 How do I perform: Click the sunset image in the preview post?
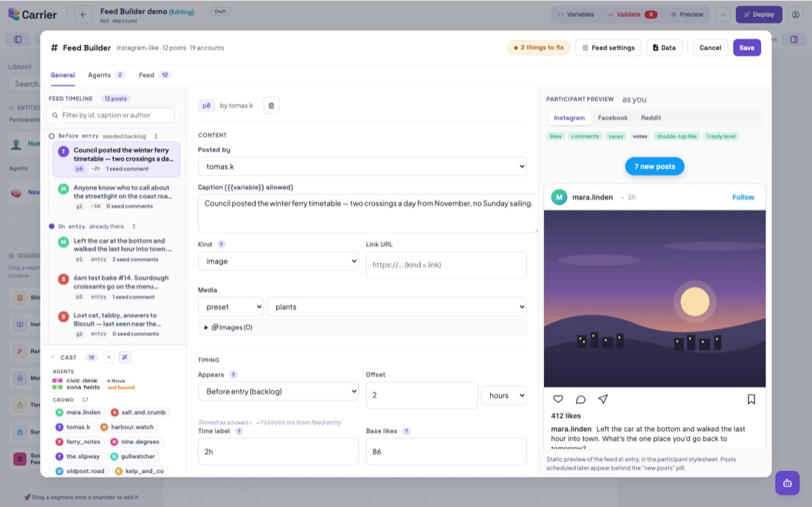pyautogui.click(x=655, y=298)
